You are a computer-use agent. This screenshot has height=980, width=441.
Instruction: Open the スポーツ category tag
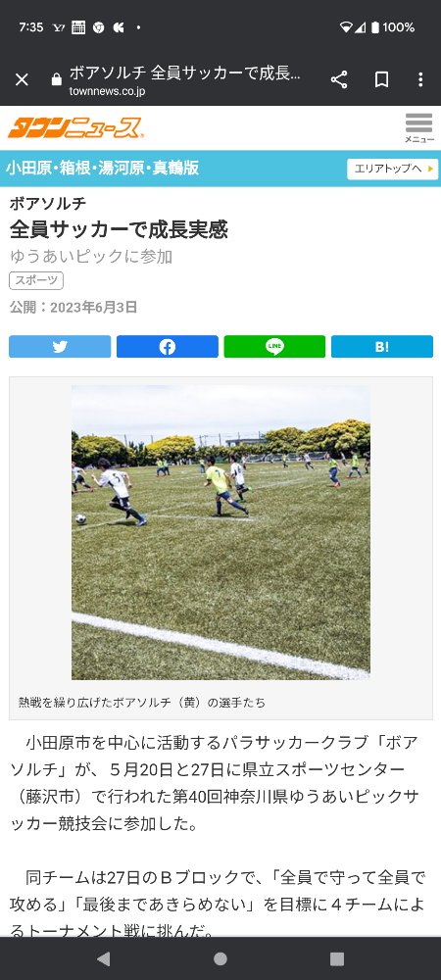36,280
